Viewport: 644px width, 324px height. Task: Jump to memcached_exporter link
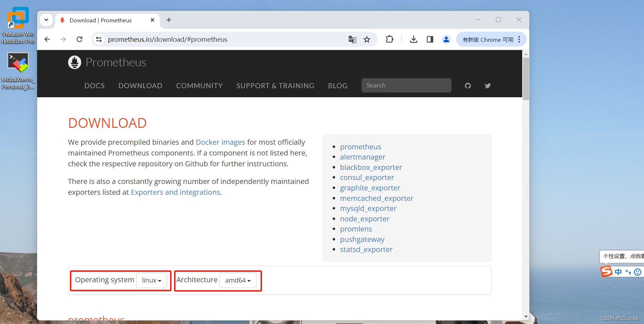[x=377, y=198]
